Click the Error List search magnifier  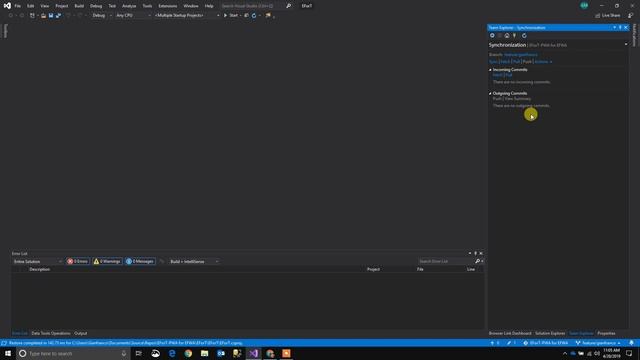point(478,261)
